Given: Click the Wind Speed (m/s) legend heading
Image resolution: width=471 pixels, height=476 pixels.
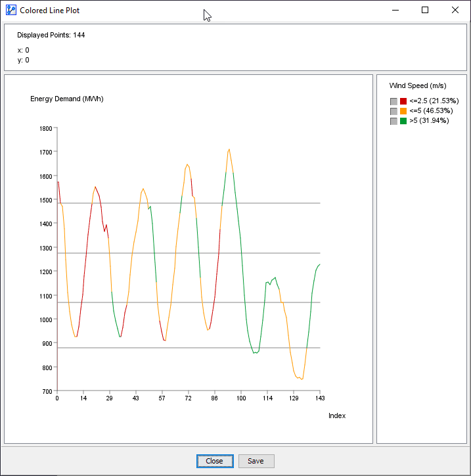Looking at the screenshot, I should (x=418, y=85).
